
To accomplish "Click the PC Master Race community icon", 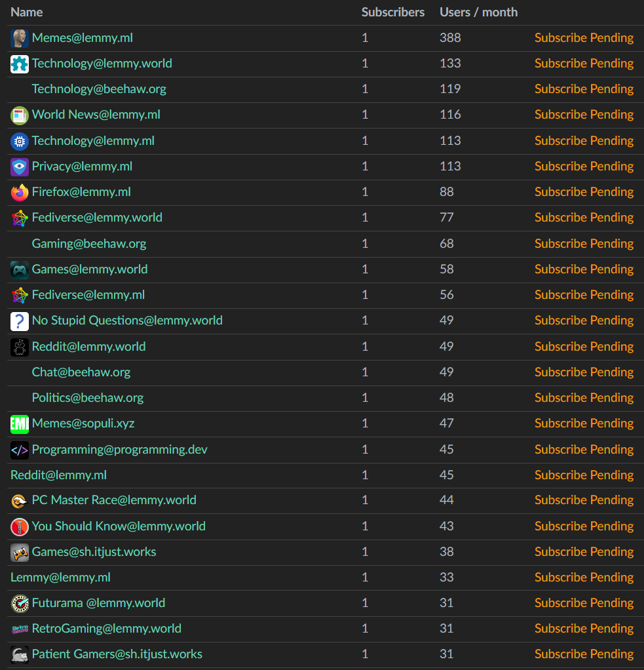I will coord(20,501).
